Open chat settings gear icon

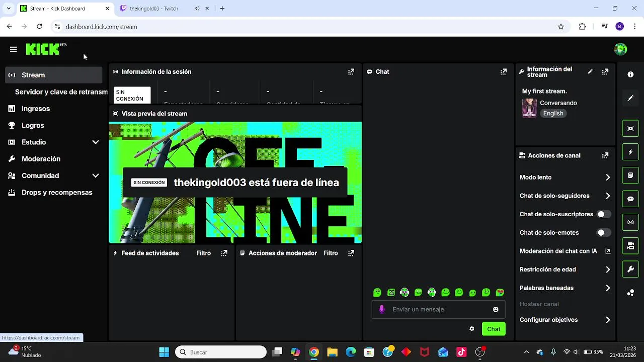471,329
